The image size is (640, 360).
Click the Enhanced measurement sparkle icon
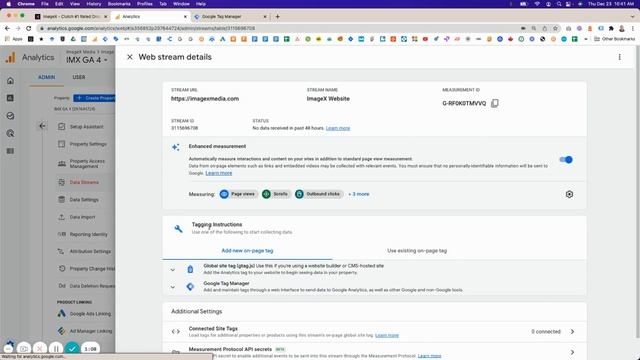176,147
